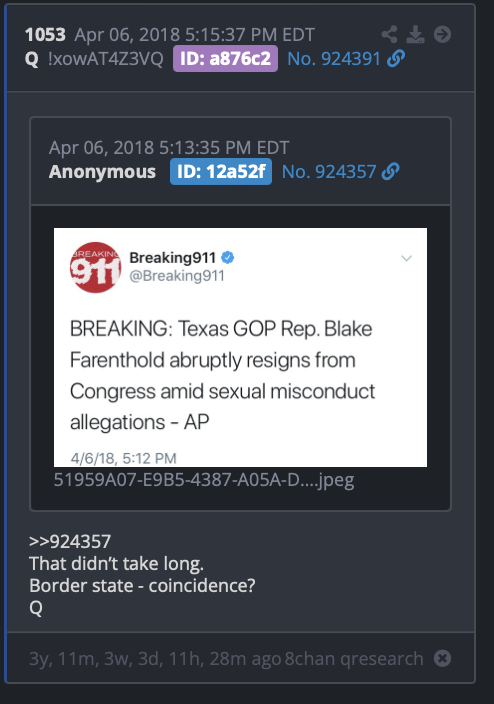Click the 8chan qresearch source label
This screenshot has height=704, width=494.
coord(354,659)
